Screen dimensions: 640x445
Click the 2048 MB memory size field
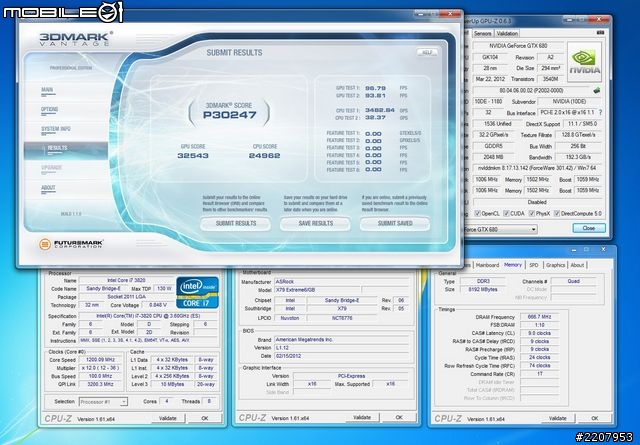493,157
